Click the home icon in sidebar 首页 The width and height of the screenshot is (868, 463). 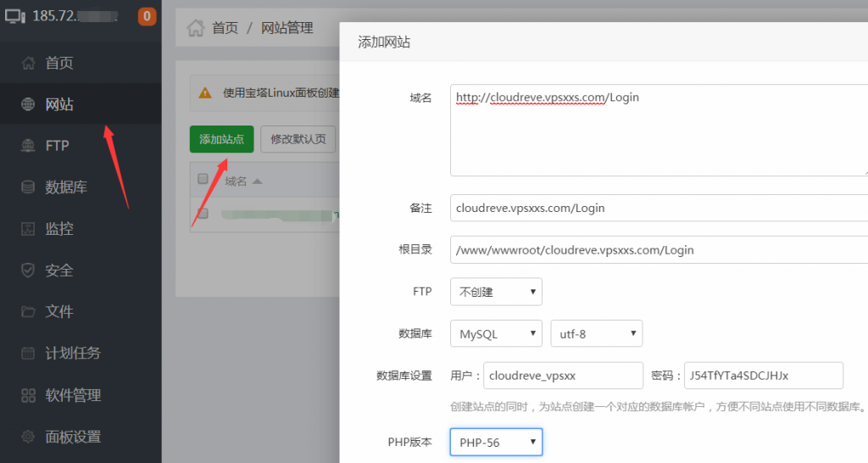[x=28, y=63]
